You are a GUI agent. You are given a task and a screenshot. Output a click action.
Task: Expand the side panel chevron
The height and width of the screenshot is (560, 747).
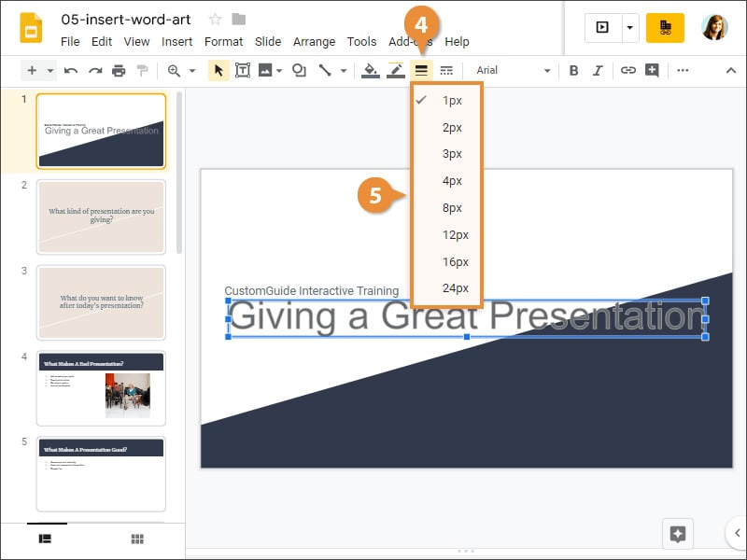pyautogui.click(x=737, y=533)
